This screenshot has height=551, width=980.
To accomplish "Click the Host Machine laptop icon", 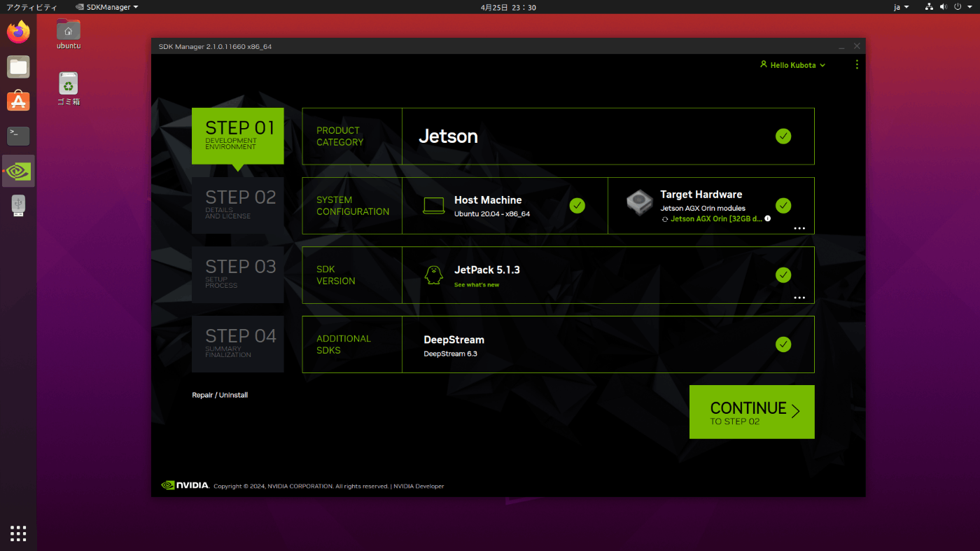I will (434, 205).
